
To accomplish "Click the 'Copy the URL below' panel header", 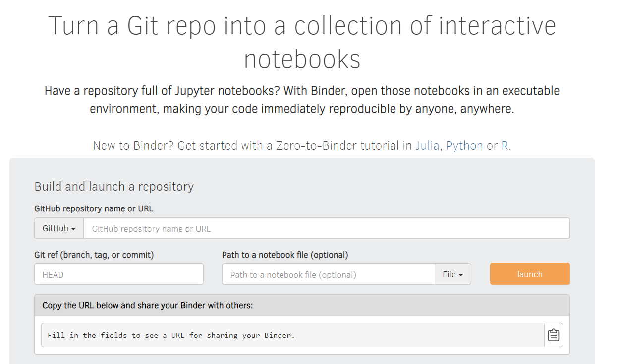I will click(x=148, y=305).
